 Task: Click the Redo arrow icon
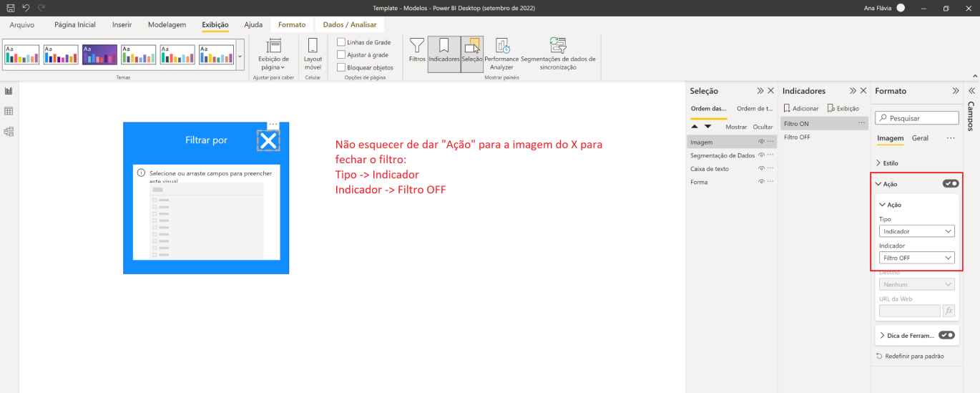coord(41,8)
